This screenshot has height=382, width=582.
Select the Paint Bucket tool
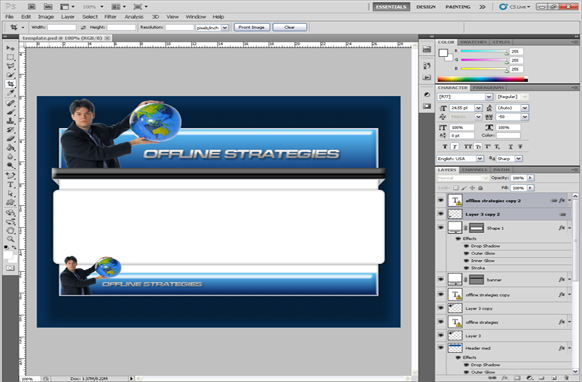coord(10,148)
